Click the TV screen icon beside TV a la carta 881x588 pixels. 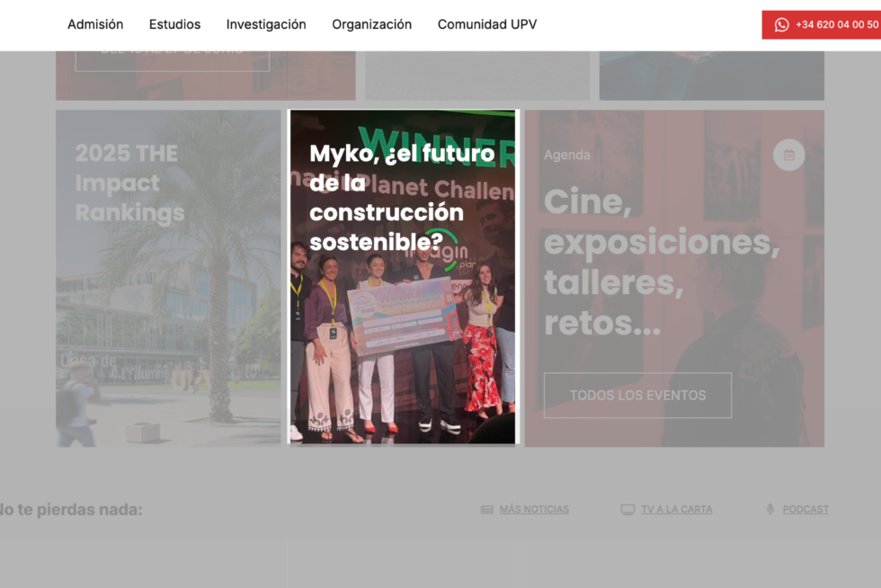tap(627, 510)
